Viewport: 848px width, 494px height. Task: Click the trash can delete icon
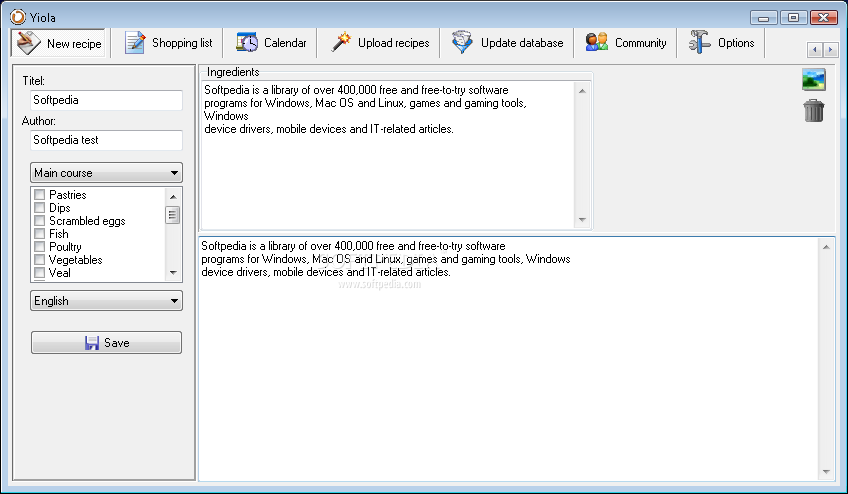(813, 111)
